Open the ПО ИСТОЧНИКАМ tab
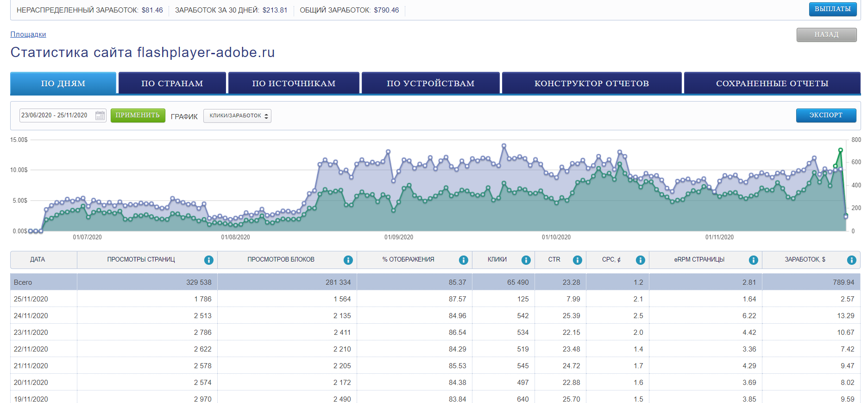Viewport: 868px width, 403px height. pyautogui.click(x=294, y=83)
